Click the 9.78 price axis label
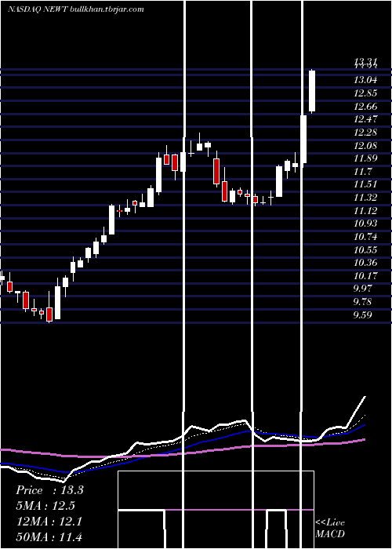Image resolution: width=392 pixels, height=549 pixels. click(x=362, y=302)
